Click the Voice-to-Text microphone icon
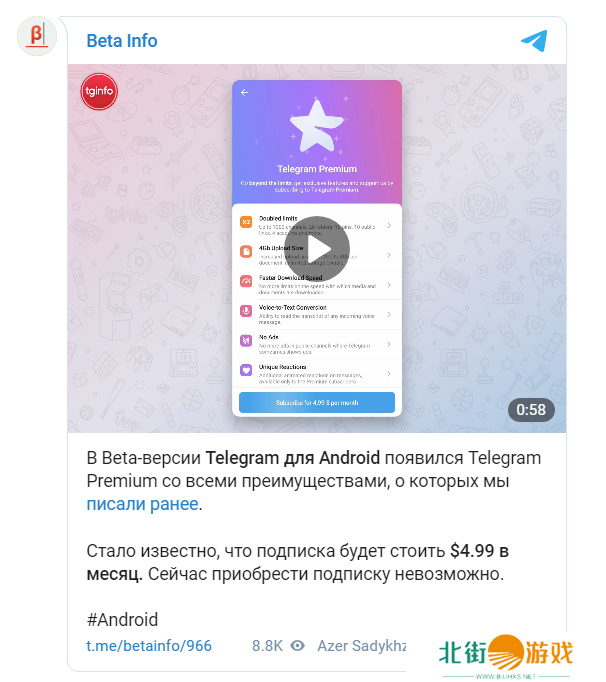The height and width of the screenshot is (682, 606). tap(246, 311)
